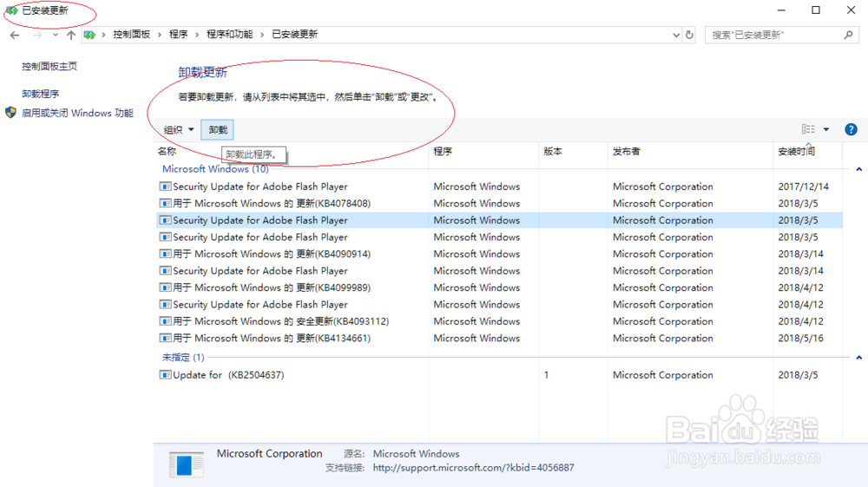Open more view options dropdown arrow

826,129
